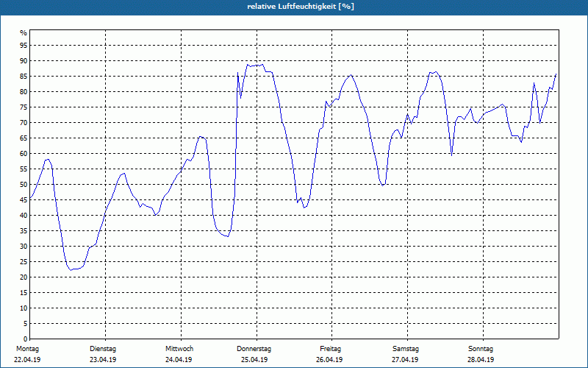Click the y-axis value '5'
This screenshot has height=368, width=588.
pyautogui.click(x=25, y=323)
